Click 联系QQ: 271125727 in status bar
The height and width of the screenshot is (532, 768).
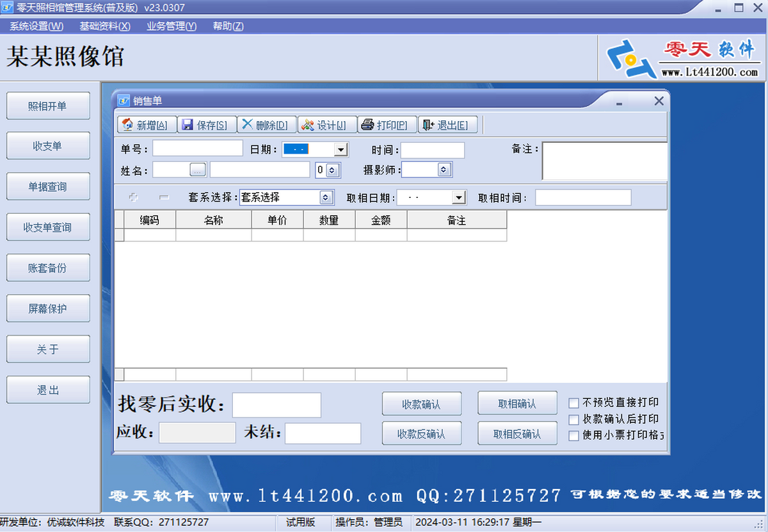161,522
